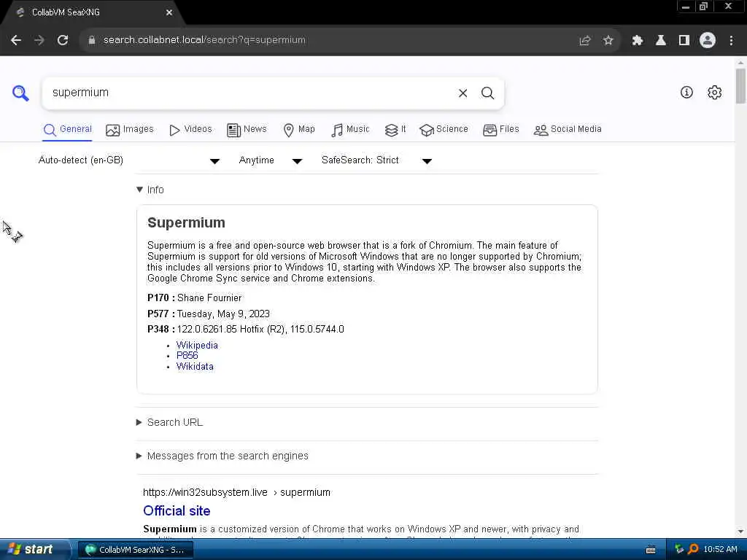Open Chrome Labs flask icon

(x=660, y=41)
